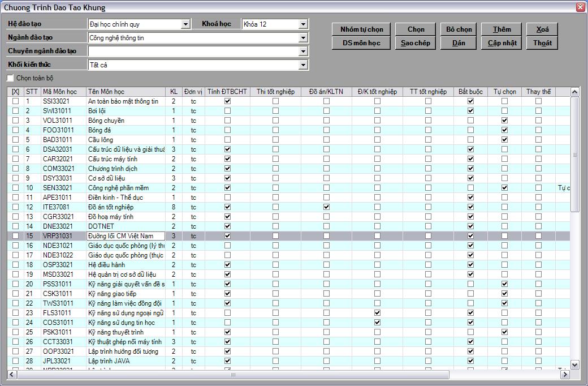
Task: Tick the Chọn toàn bộ checkbox
Action: (11, 78)
